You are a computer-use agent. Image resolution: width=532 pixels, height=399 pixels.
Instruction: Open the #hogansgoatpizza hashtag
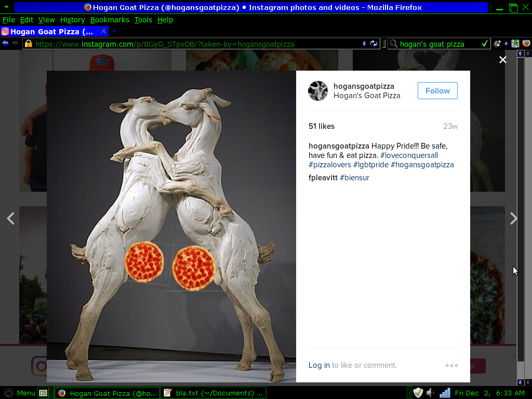422,165
